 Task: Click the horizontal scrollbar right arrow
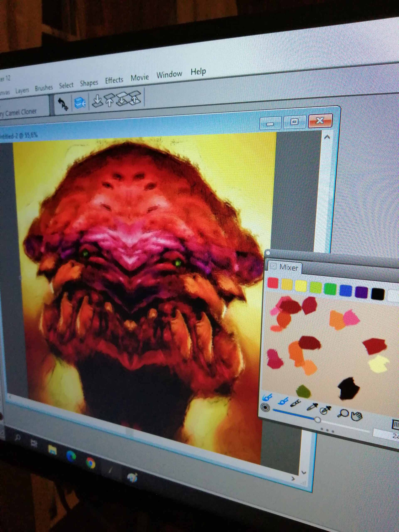point(293,478)
